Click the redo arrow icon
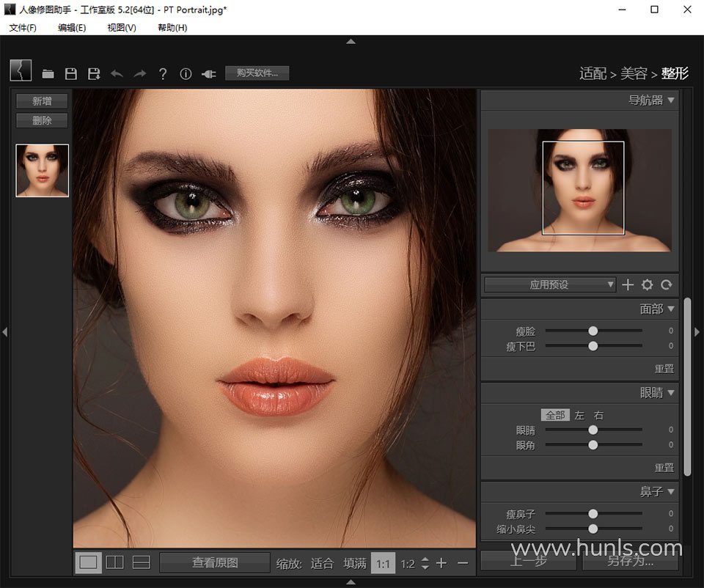 click(x=139, y=73)
